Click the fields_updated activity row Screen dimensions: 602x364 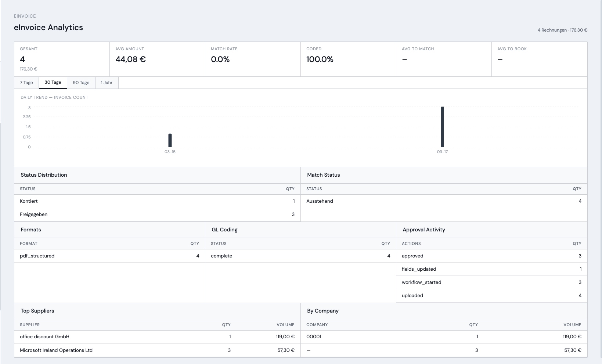click(491, 269)
